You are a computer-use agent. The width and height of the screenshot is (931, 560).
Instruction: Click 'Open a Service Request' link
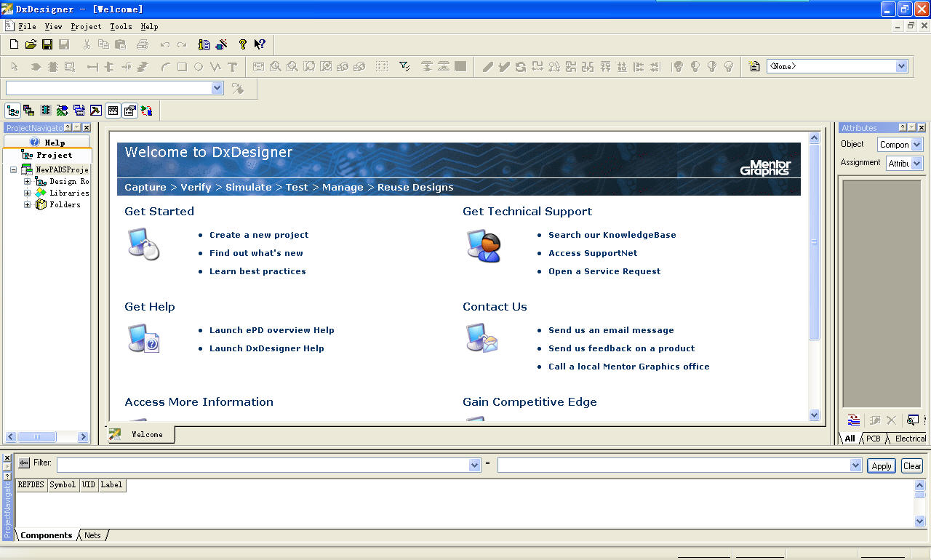pos(604,271)
